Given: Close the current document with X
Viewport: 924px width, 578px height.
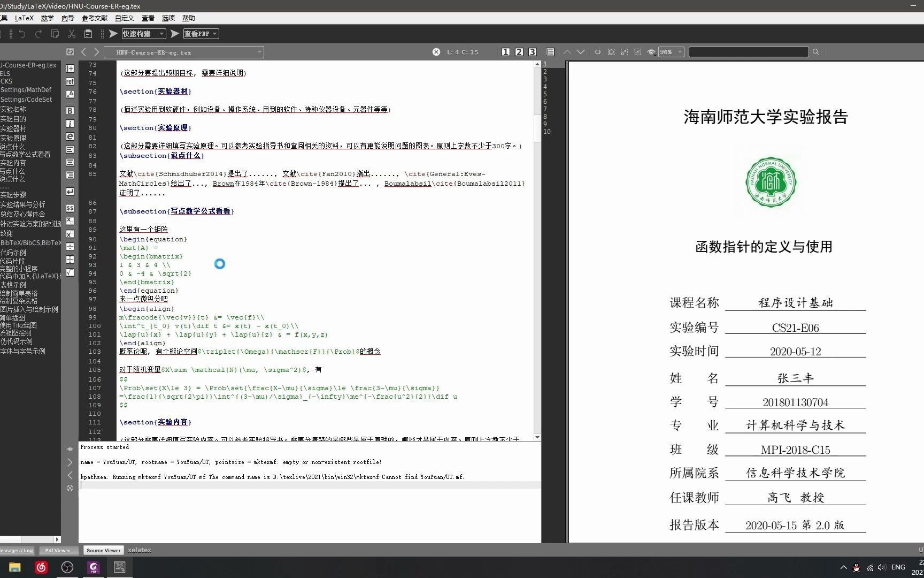Looking at the screenshot, I should click(x=436, y=52).
